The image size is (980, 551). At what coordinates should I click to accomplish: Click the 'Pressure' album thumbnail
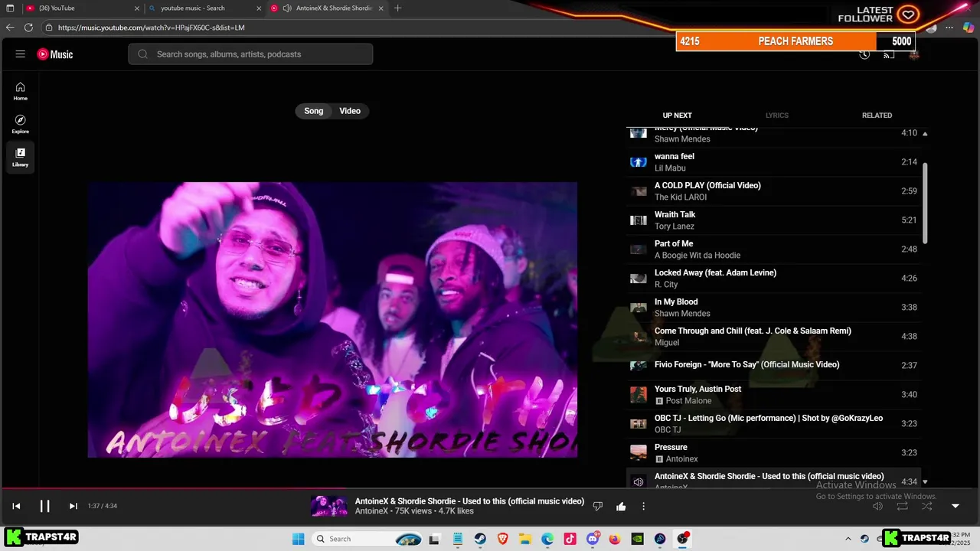[x=639, y=453]
